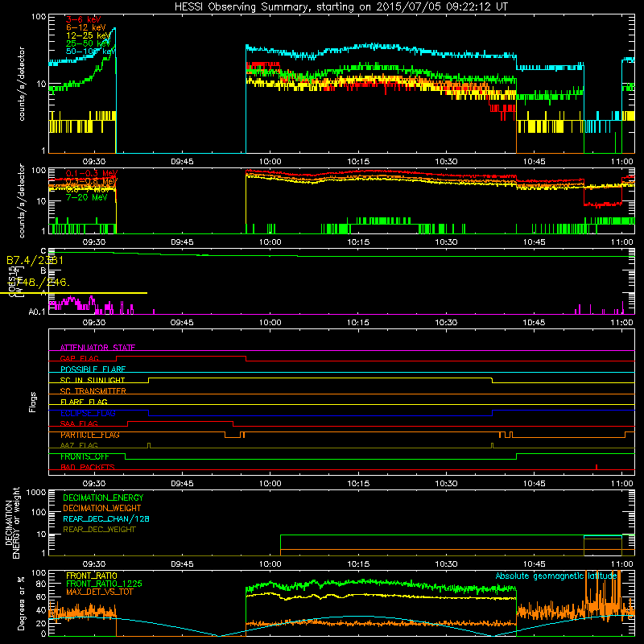Click the 'REAR_DEC_CHAN/128' legend label
Image resolution: width=644 pixels, height=644 pixels.
106,518
